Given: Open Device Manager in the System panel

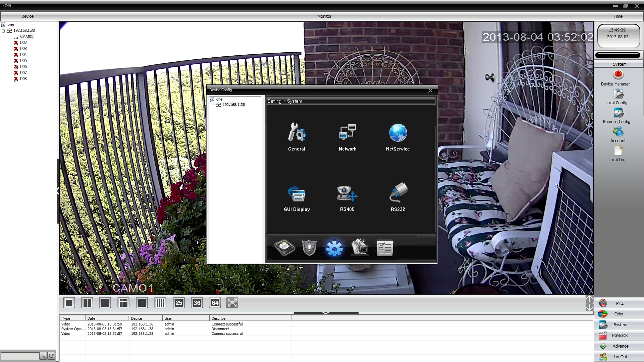Looking at the screenshot, I should click(618, 75).
